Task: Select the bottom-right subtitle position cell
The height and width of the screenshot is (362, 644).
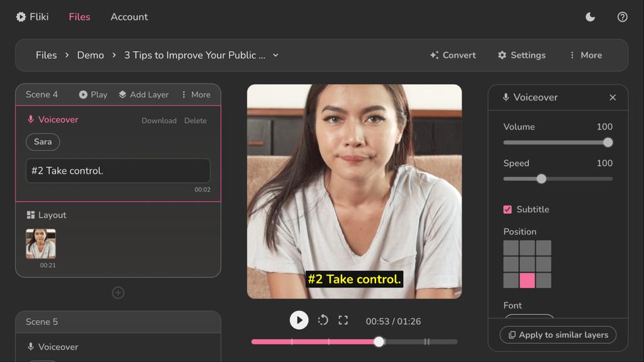Action: pos(543,280)
